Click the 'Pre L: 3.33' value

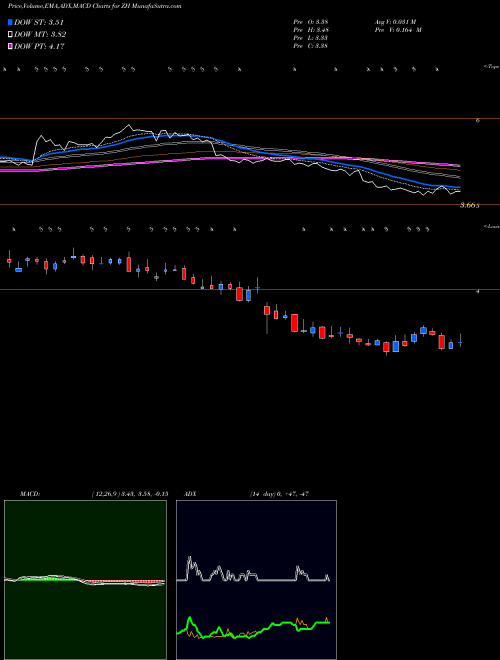[311, 38]
